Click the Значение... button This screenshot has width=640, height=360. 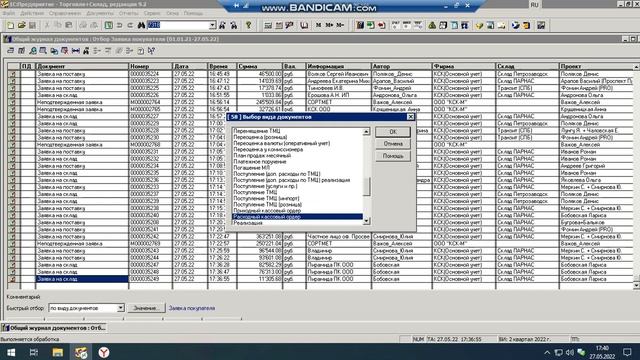[146, 308]
